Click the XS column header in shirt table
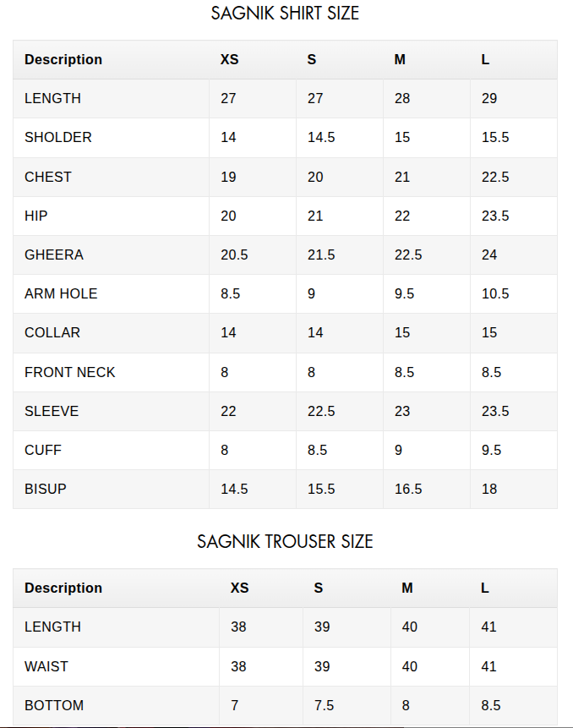The image size is (573, 728). click(229, 59)
